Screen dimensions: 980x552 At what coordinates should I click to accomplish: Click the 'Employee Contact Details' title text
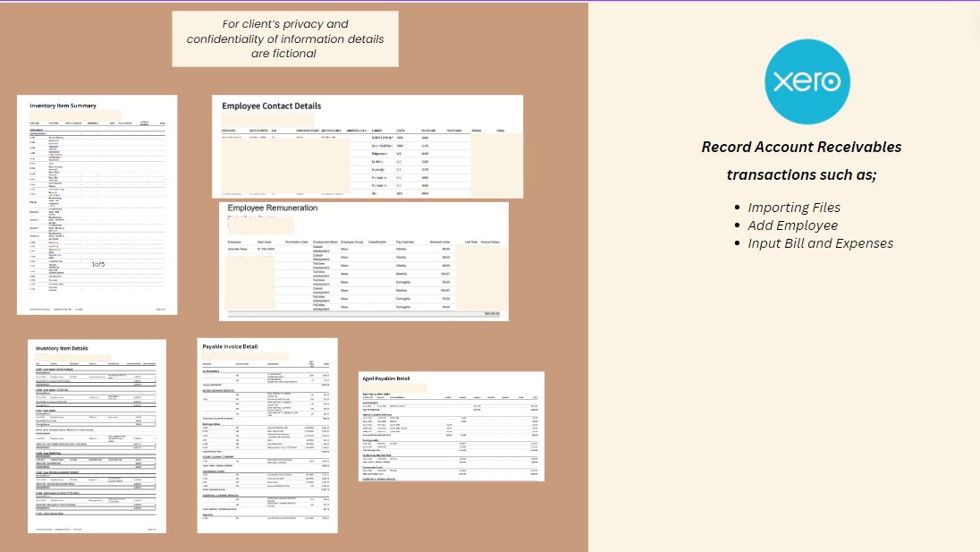tap(271, 106)
